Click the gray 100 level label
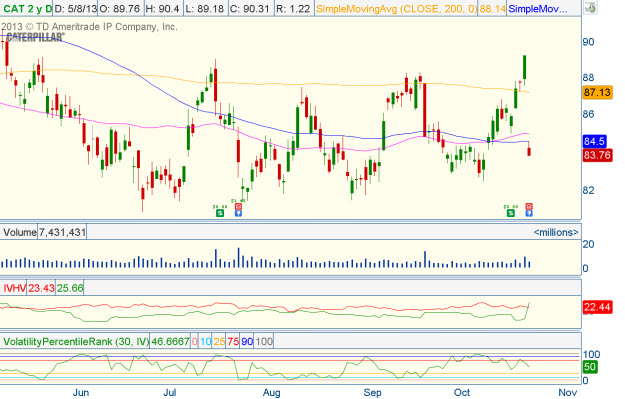Screen dimensions: 625x399 pos(264,342)
